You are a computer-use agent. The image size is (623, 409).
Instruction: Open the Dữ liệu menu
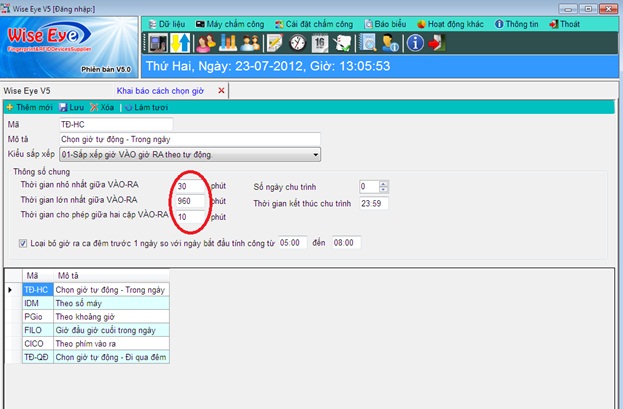tap(167, 24)
